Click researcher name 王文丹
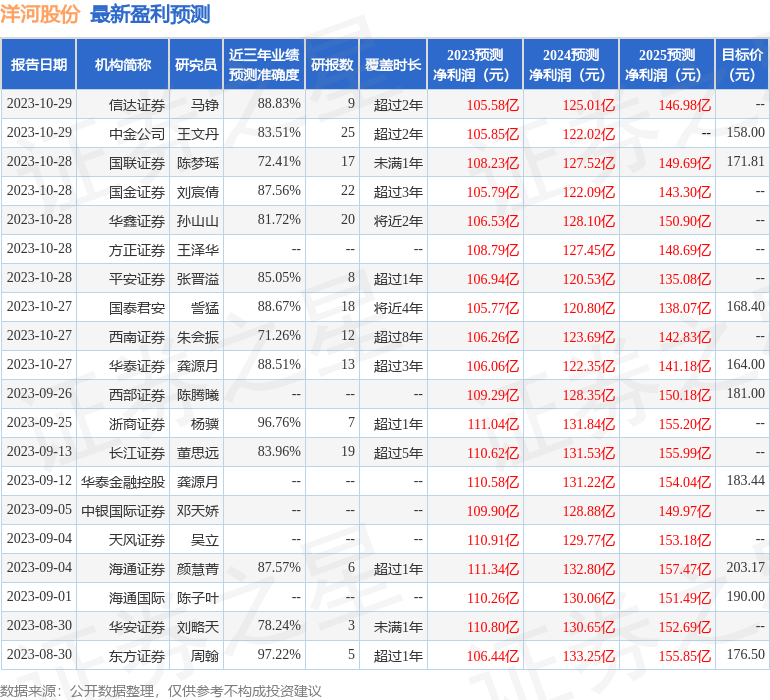The image size is (770, 700). 198,134
